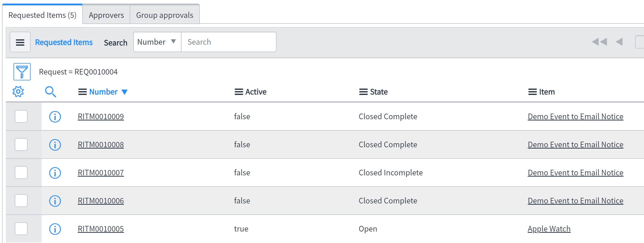The width and height of the screenshot is (644, 243).
Task: Click the filter funnel icon
Action: [22, 72]
